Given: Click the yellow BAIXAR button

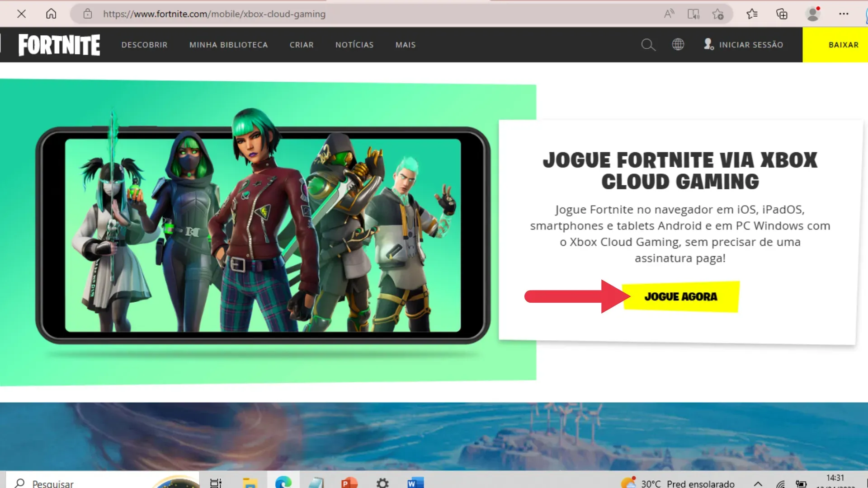Looking at the screenshot, I should 835,45.
